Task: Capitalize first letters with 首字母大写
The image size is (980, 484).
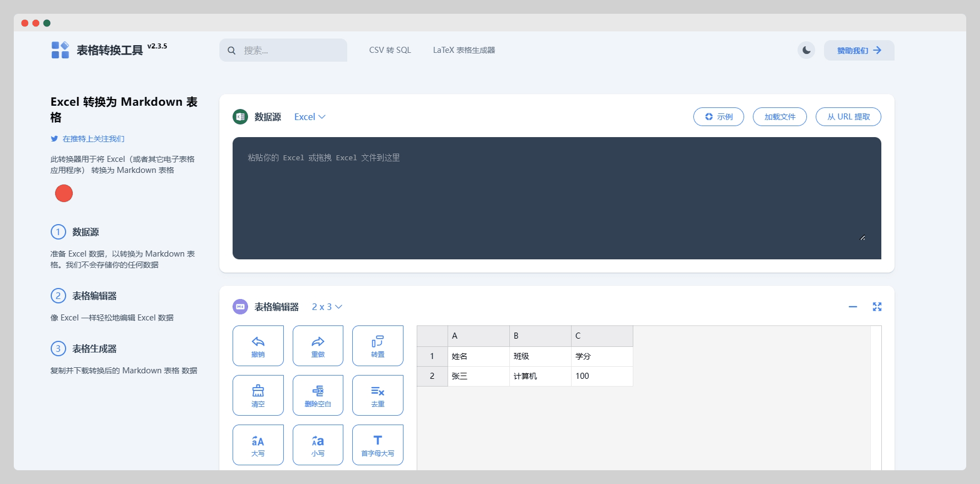Action: point(378,445)
